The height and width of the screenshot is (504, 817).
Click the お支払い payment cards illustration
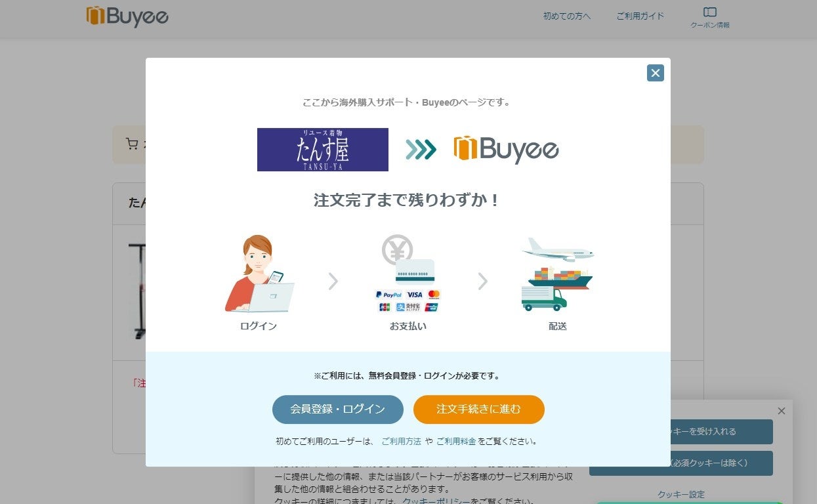(408, 274)
